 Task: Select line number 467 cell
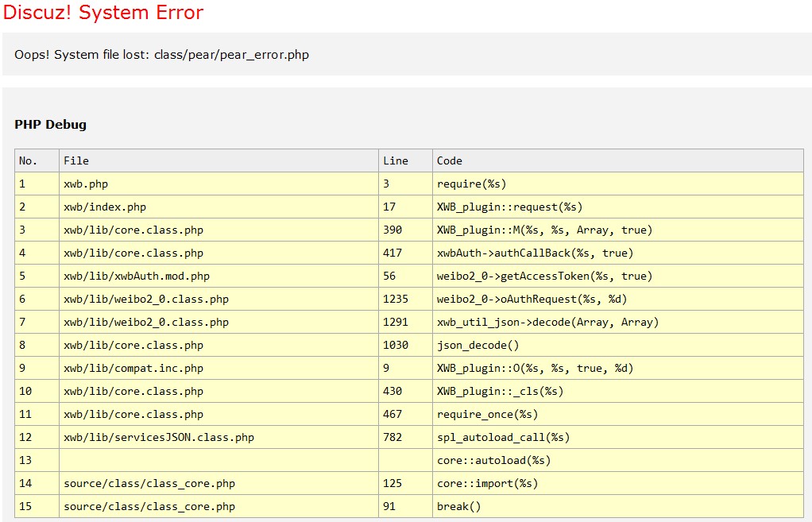click(405, 414)
